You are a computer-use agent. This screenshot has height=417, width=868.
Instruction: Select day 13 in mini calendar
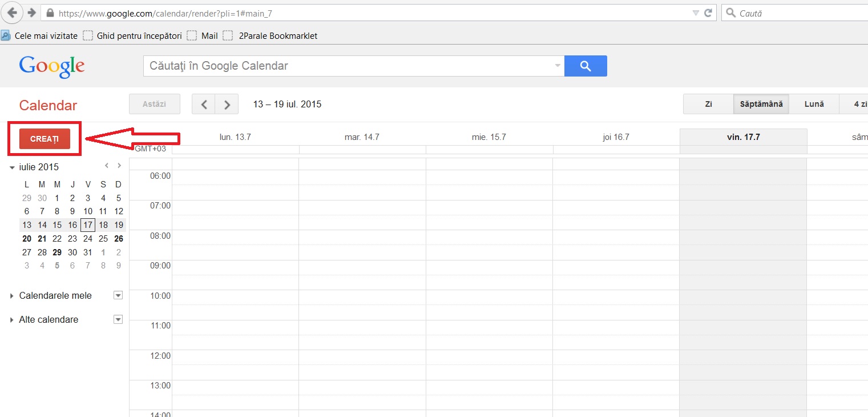[27, 225]
